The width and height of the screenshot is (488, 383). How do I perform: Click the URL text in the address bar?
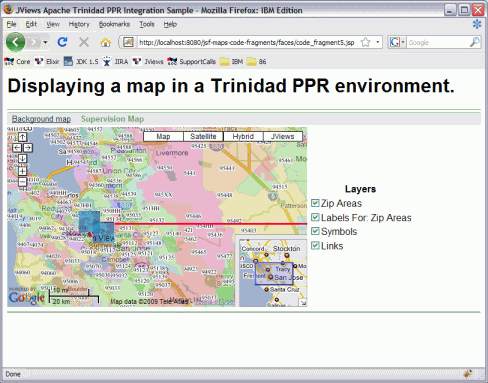[x=247, y=43]
